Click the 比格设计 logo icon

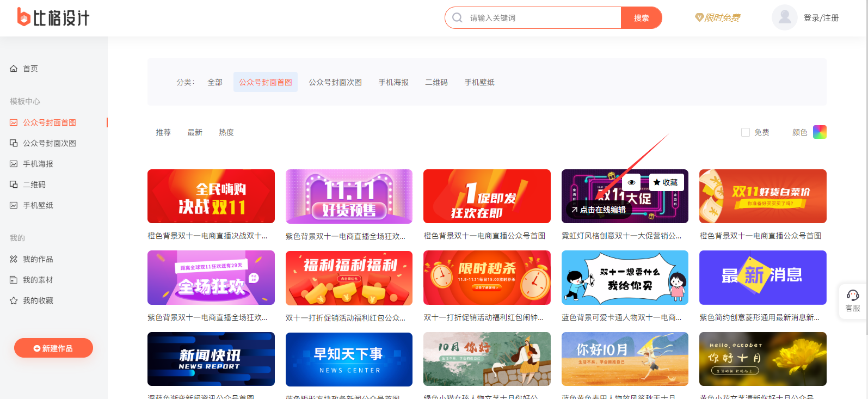click(23, 17)
